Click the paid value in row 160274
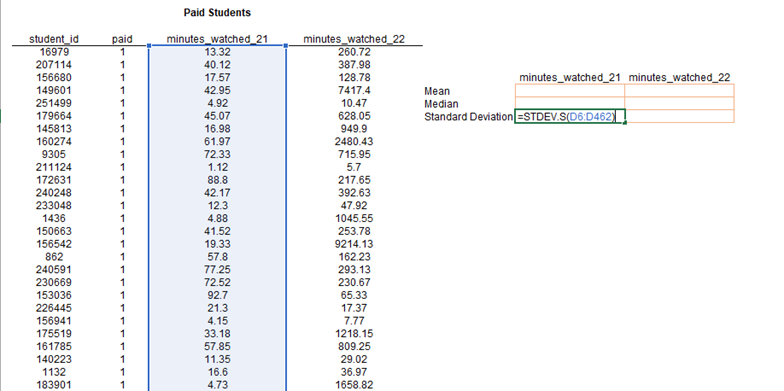The width and height of the screenshot is (784, 391). (x=122, y=142)
